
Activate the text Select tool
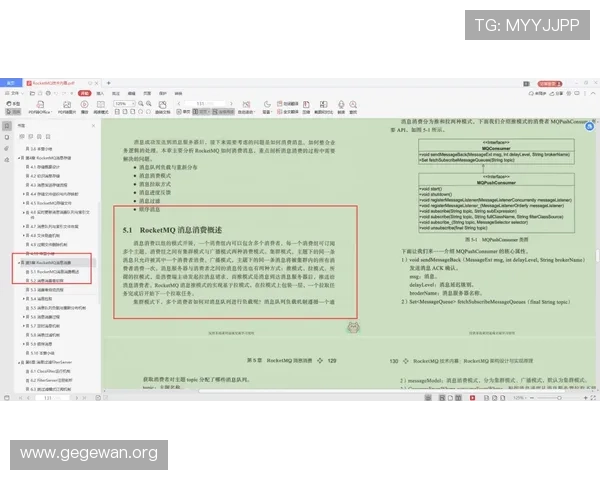pos(13,112)
